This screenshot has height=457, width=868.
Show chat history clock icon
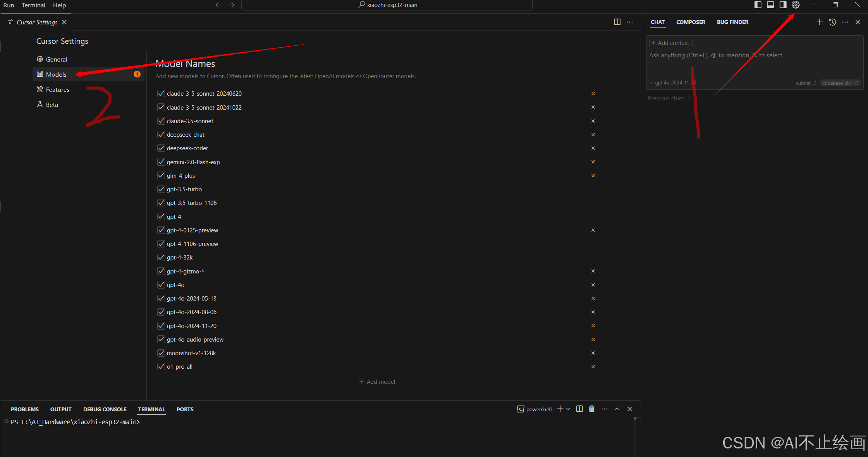click(832, 22)
